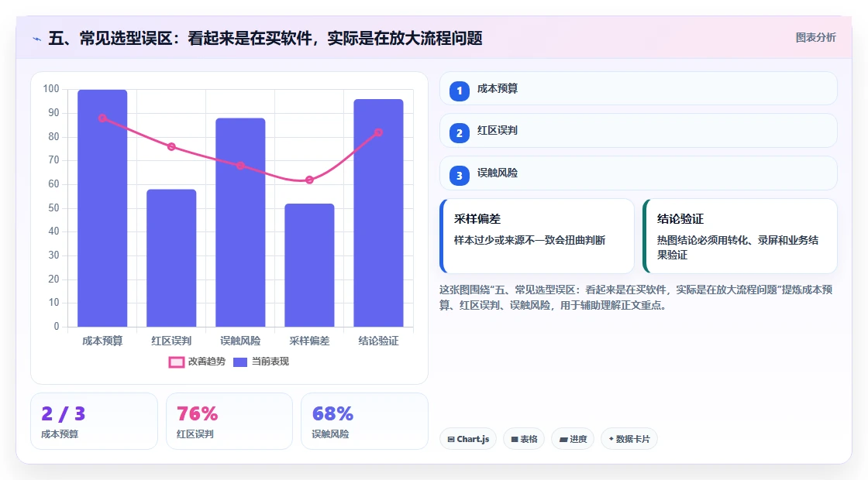Image resolution: width=868 pixels, height=480 pixels.
Task: Click the 红区误判 x-axis label
Action: [171, 341]
